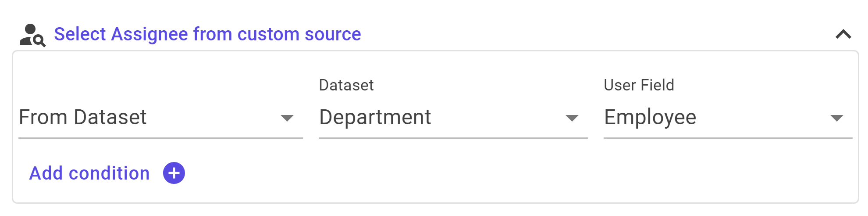Click blank space between Employee text and its arrow
Image resolution: width=868 pixels, height=216 pixels.
pyautogui.click(x=763, y=118)
